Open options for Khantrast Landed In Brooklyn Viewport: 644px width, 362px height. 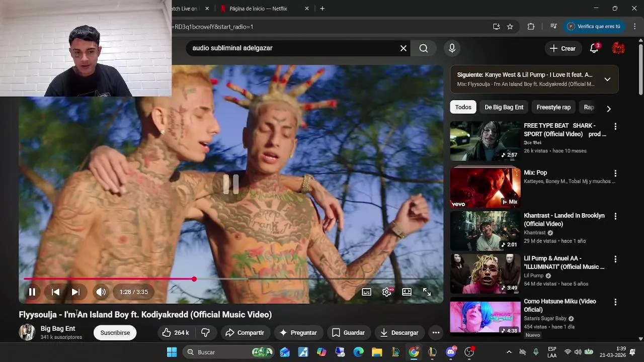coord(615,216)
